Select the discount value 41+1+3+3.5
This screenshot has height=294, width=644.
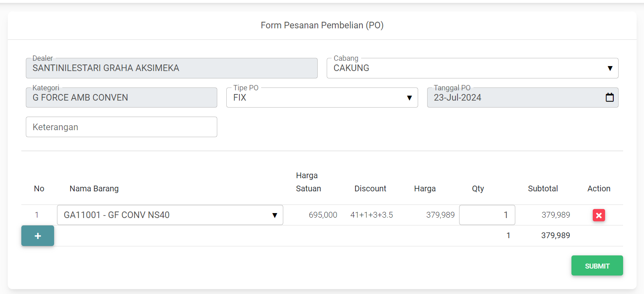coord(371,215)
